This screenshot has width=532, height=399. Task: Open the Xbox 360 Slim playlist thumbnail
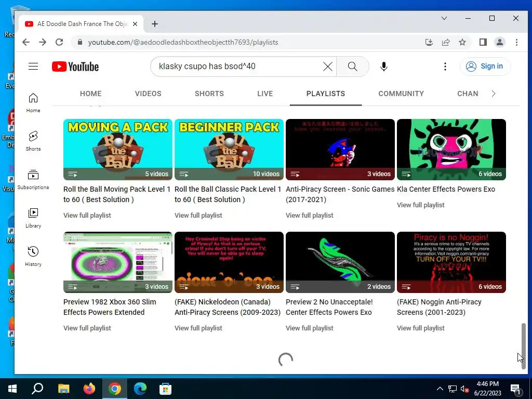coord(118,262)
